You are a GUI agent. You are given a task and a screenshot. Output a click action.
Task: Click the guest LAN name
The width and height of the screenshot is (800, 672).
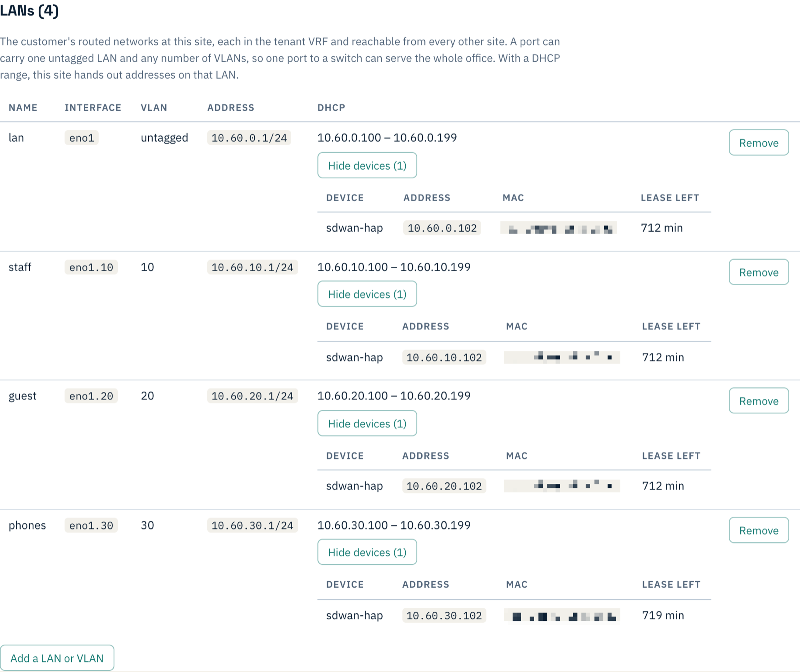(22, 396)
